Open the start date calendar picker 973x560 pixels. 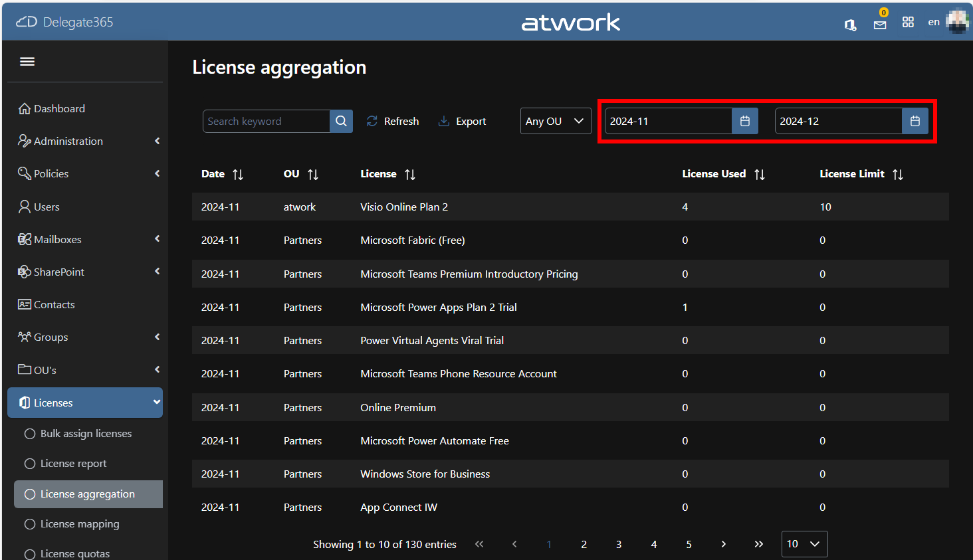[744, 121]
